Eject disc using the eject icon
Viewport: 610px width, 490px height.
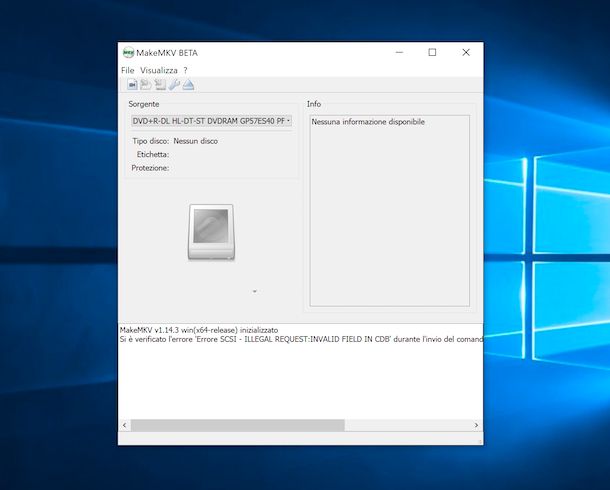(188, 84)
